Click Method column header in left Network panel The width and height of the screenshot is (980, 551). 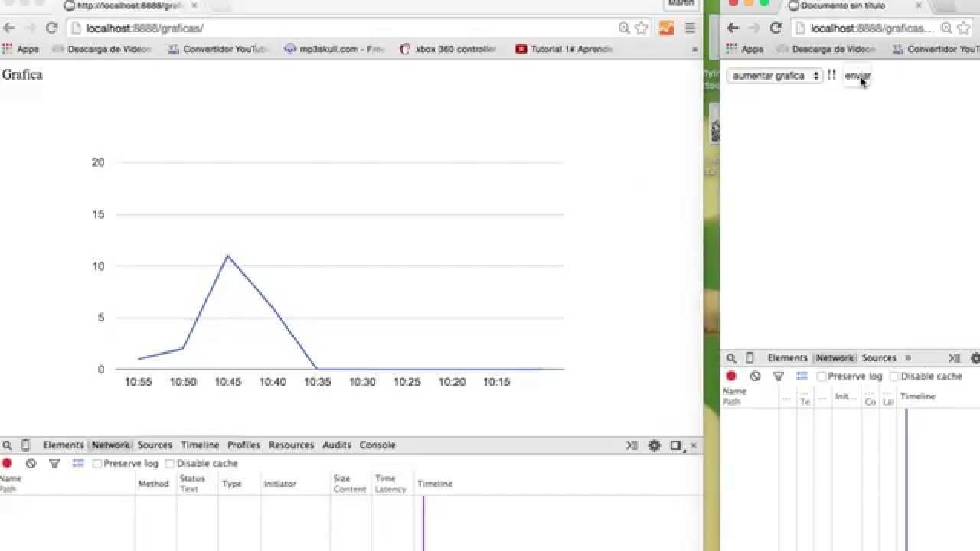[153, 484]
